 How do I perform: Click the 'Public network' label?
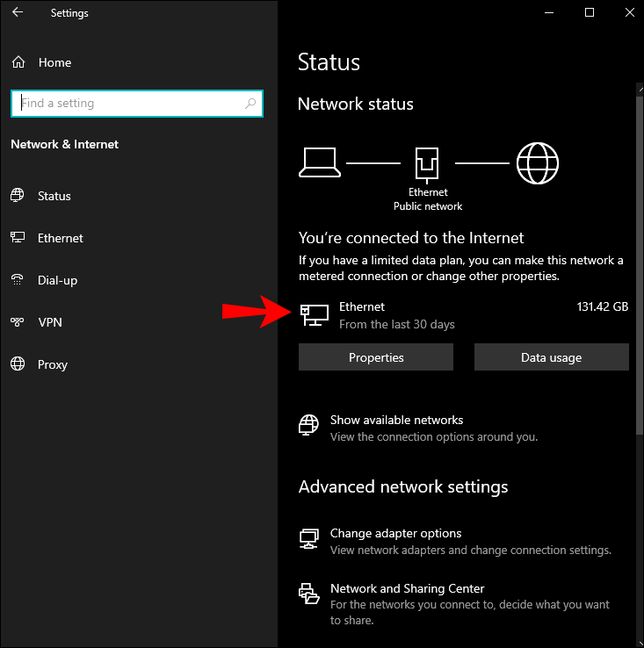pos(428,206)
